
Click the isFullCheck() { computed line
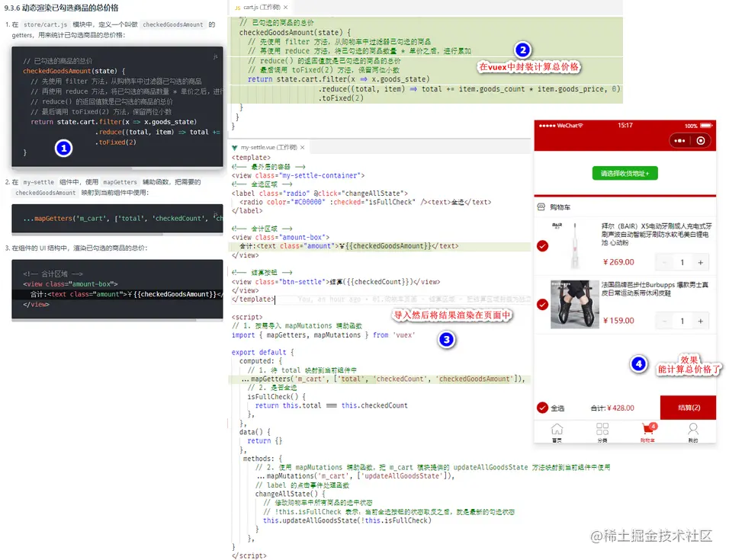coord(276,396)
